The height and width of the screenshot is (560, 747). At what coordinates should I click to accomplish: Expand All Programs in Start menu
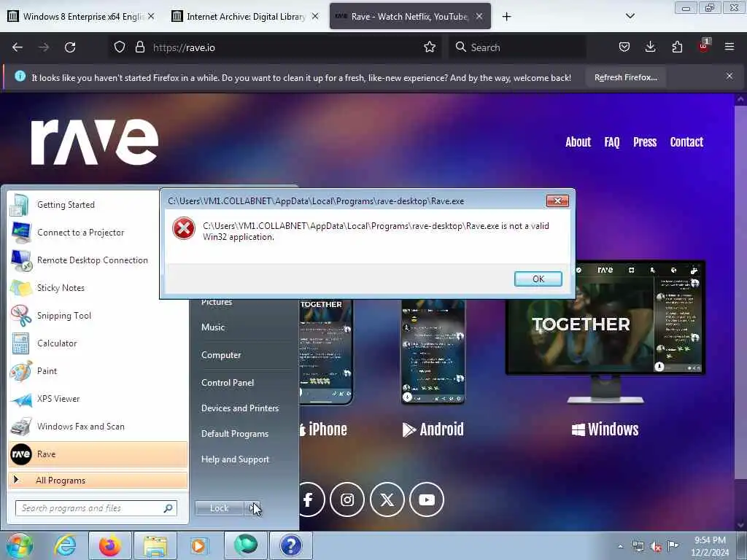click(x=98, y=480)
